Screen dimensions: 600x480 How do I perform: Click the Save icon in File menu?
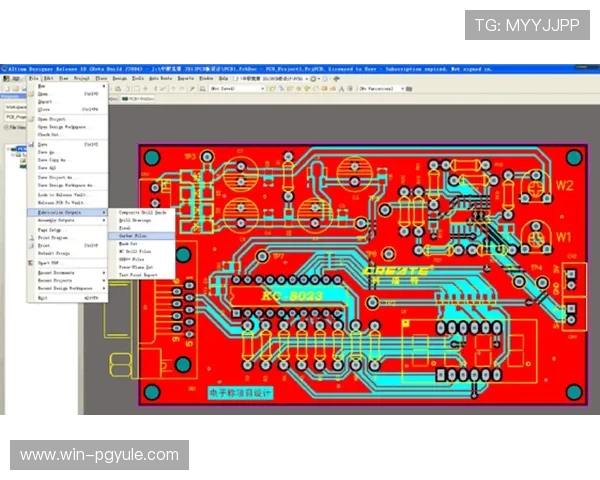[x=32, y=144]
